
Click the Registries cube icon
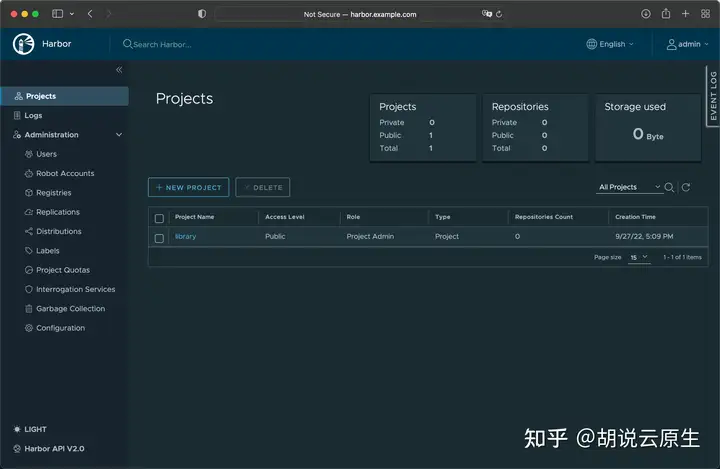click(29, 192)
